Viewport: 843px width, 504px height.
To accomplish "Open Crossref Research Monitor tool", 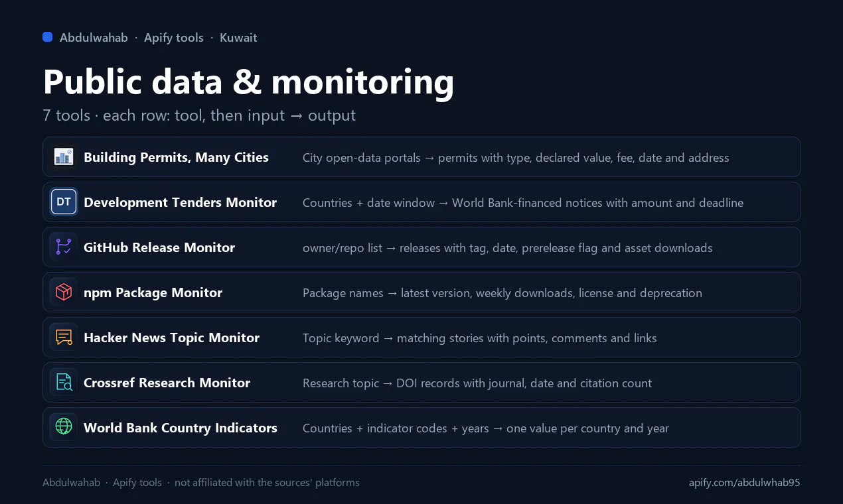I will click(421, 383).
